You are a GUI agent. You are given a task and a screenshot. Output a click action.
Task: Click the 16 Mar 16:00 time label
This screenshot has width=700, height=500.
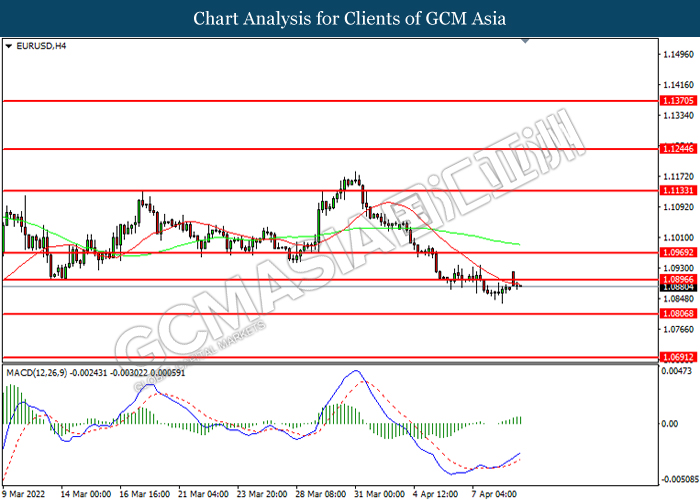click(145, 494)
